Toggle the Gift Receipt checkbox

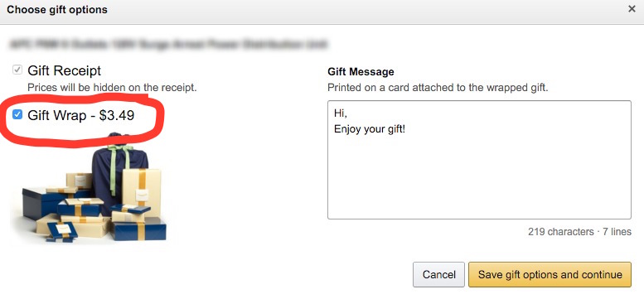[17, 70]
